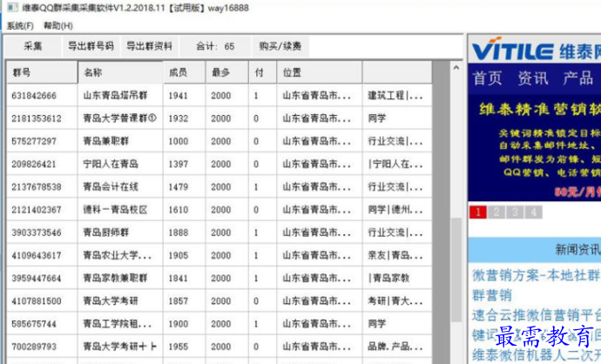The height and width of the screenshot is (364, 601).
Task: Click 导出群资料 button
Action: (150, 46)
